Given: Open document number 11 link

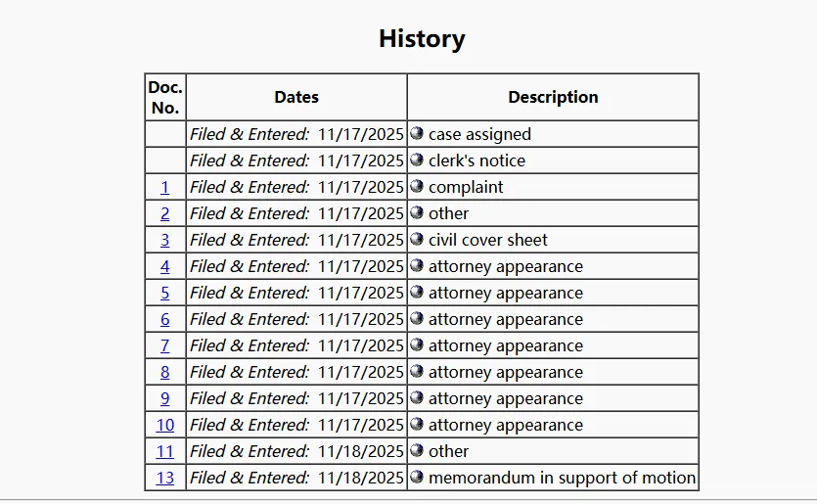Looking at the screenshot, I should tap(165, 451).
